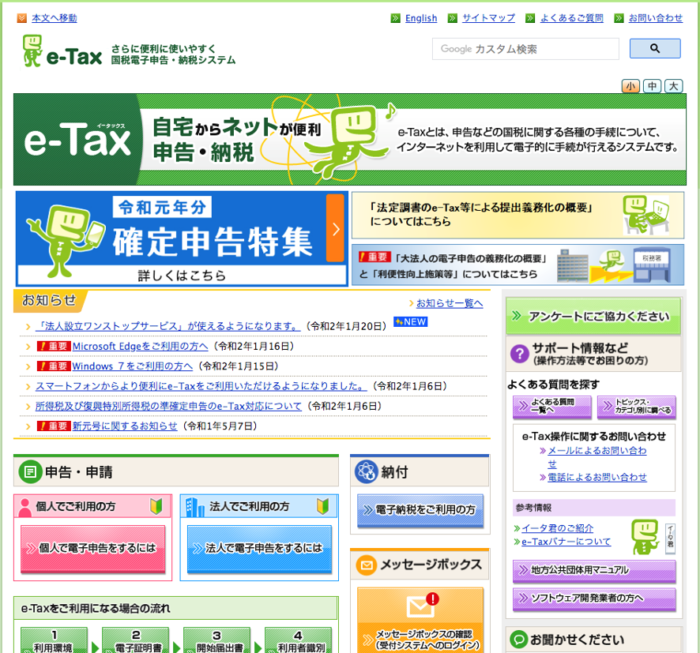Image resolution: width=700 pixels, height=653 pixels.
Task: Click the NEW badge icon
Action: tap(410, 322)
